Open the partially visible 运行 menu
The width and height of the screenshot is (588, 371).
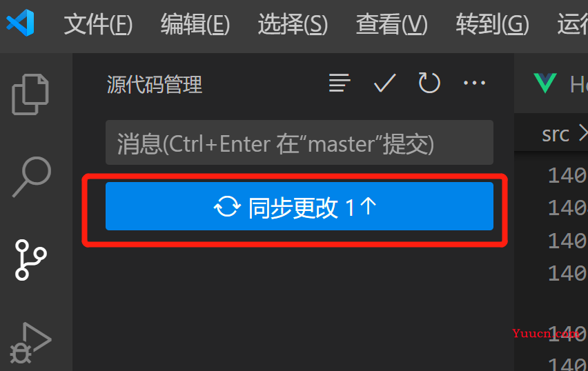pyautogui.click(x=572, y=24)
